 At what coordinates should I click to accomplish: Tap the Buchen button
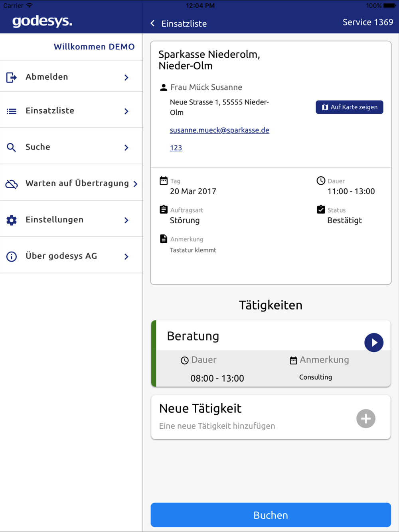271,515
